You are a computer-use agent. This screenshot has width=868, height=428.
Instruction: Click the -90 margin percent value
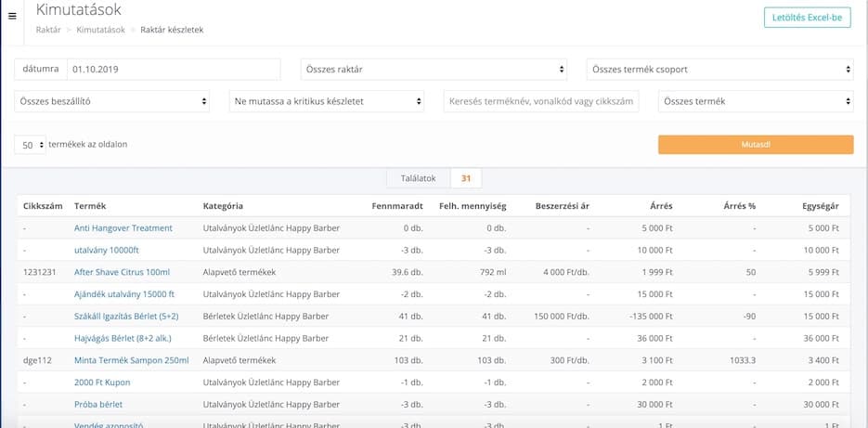(x=749, y=317)
